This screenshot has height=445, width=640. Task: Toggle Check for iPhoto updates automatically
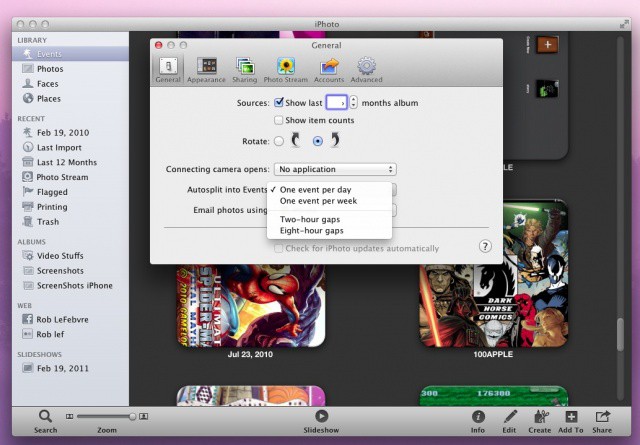[278, 248]
